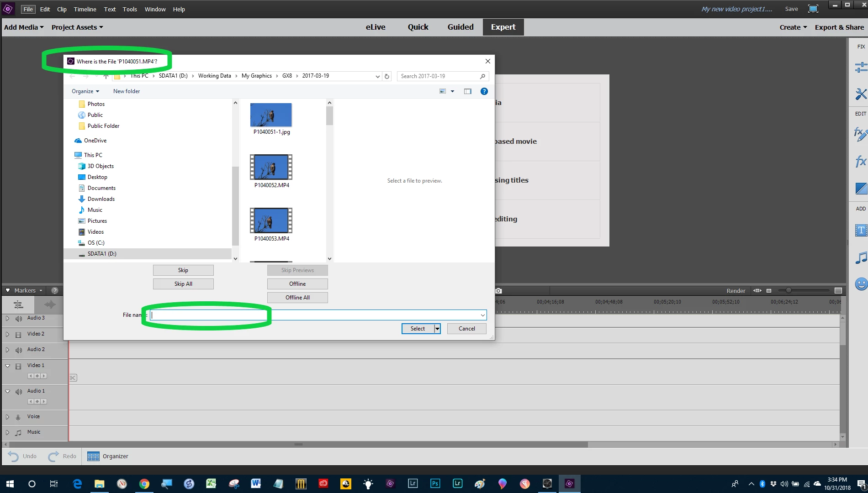The image size is (868, 493).
Task: Open the Create dropdown
Action: pos(793,27)
